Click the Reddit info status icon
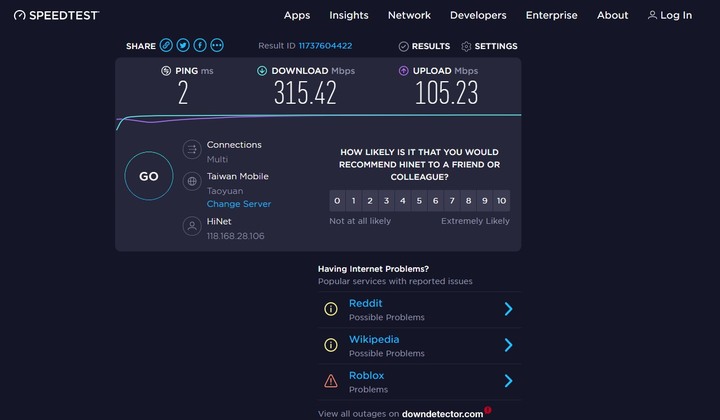The width and height of the screenshot is (720, 420). [331, 309]
